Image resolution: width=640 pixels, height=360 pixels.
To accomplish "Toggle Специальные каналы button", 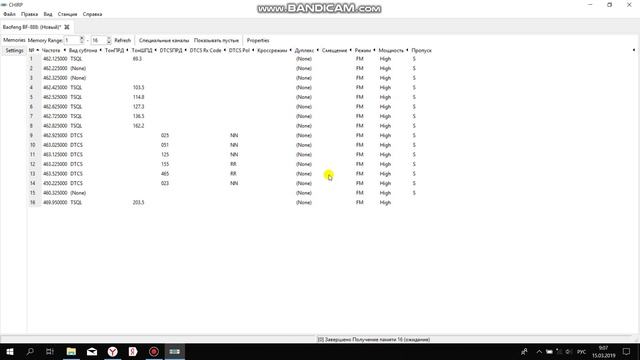I will pyautogui.click(x=164, y=40).
